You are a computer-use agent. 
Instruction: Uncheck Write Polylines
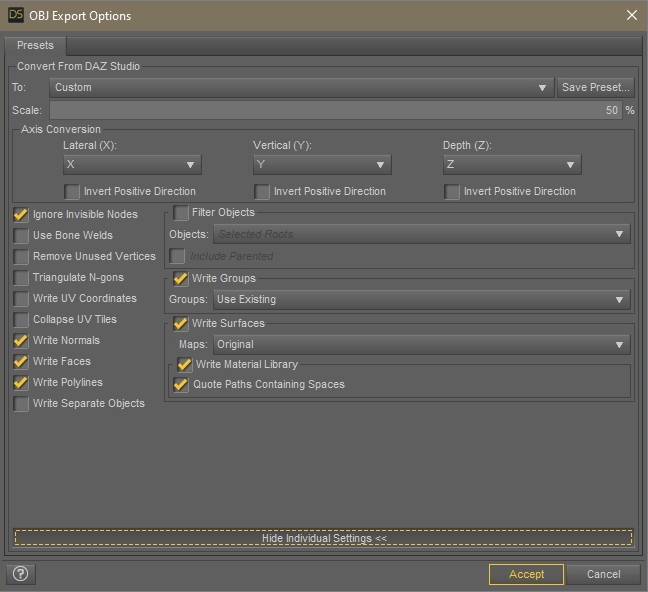click(21, 383)
